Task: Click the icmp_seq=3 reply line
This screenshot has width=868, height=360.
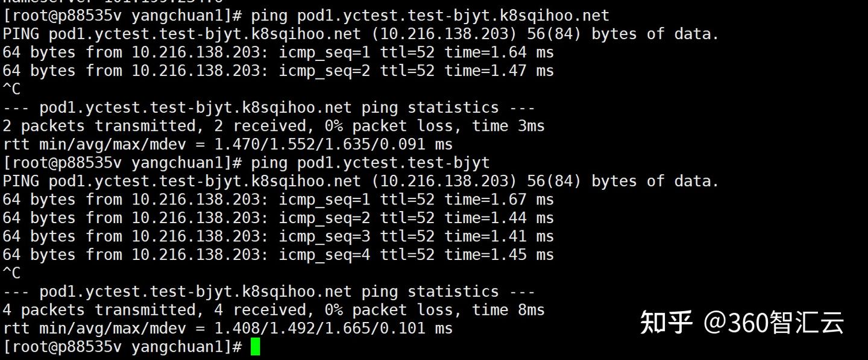Action: [x=278, y=236]
